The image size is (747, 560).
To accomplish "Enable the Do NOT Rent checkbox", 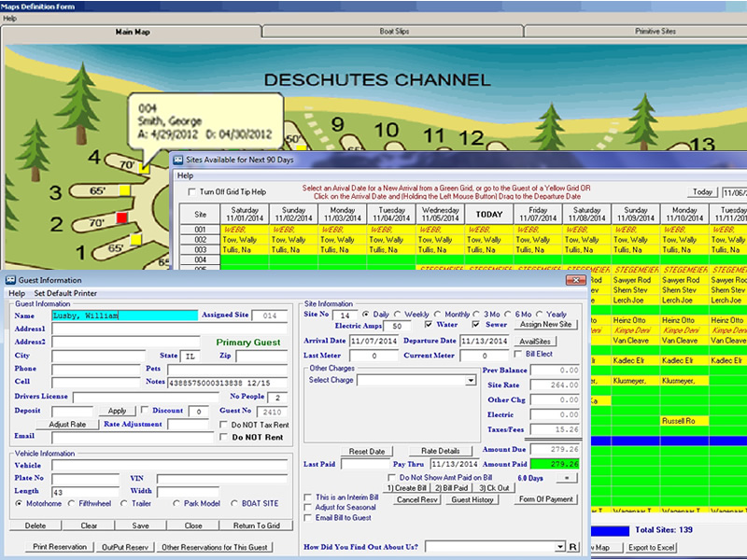I will point(222,437).
